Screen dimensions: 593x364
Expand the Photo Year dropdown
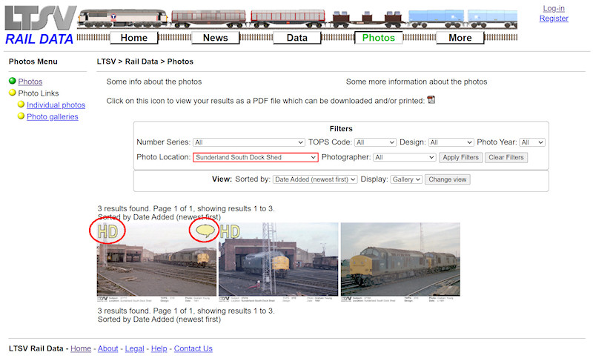click(532, 142)
